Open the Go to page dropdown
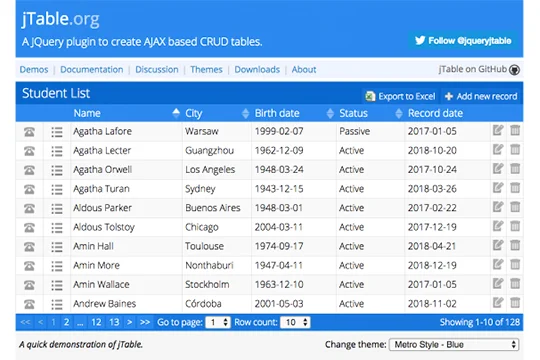This screenshot has height=360, width=540. click(218, 322)
